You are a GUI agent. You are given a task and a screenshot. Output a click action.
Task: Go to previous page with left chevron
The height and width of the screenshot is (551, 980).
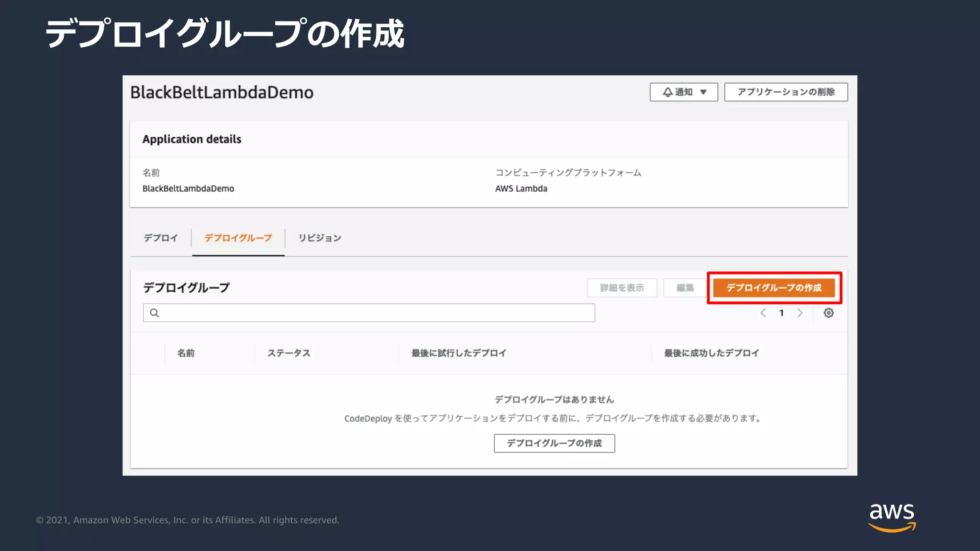click(x=763, y=313)
